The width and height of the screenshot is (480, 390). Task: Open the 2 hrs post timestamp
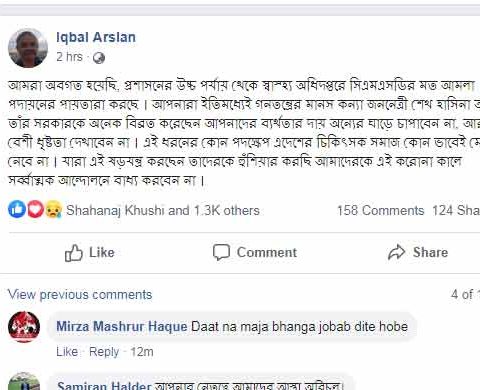(x=69, y=57)
